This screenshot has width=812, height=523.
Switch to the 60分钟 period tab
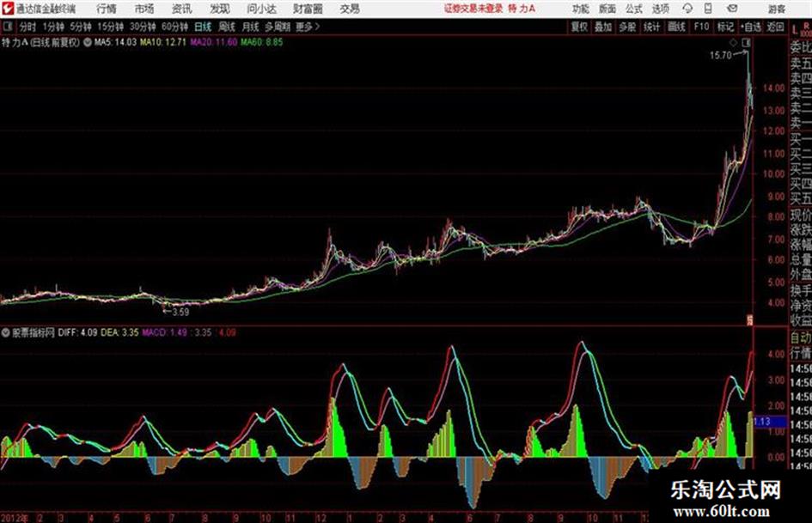click(174, 27)
